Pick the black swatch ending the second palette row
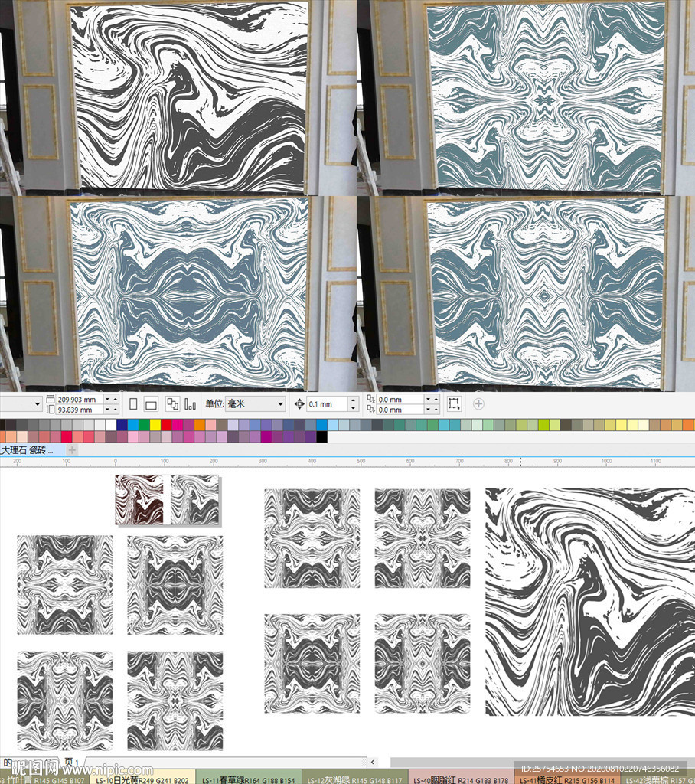This screenshot has height=784, width=695. coord(321,436)
